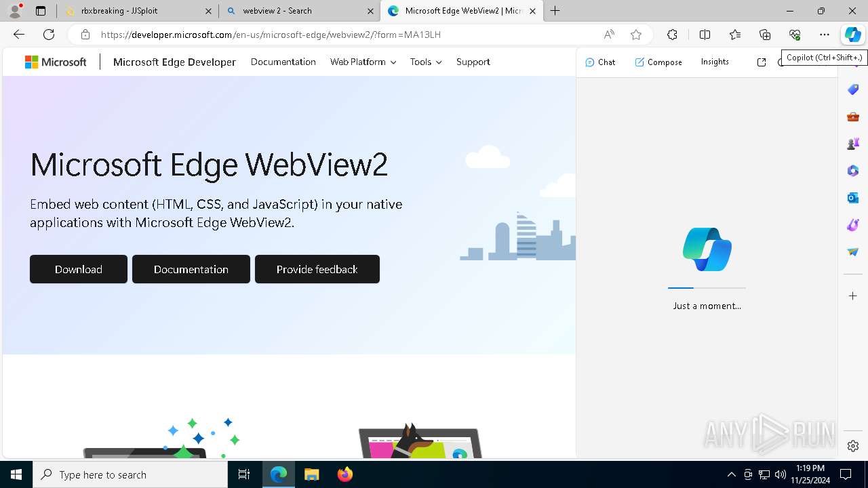Close the webview 2 - Search tab
This screenshot has height=488, width=868.
370,11
